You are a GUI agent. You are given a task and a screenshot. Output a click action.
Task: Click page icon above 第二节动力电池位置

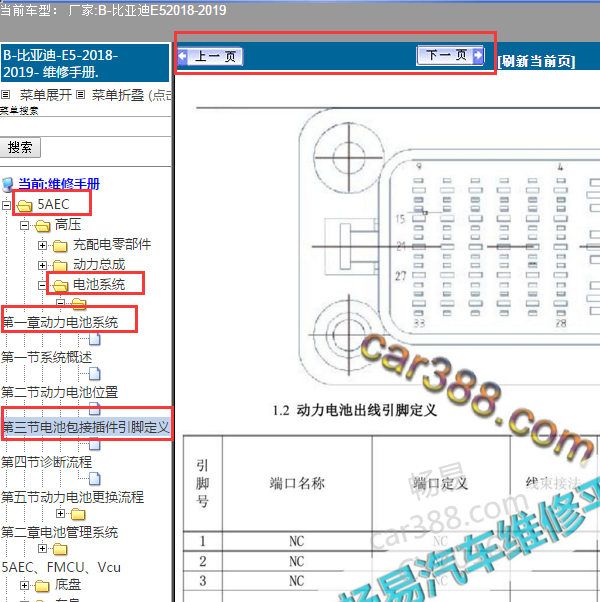[x=95, y=374]
